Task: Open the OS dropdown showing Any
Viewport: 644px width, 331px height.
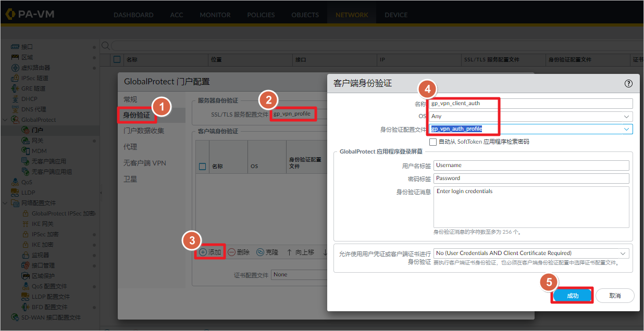Action: pos(626,117)
